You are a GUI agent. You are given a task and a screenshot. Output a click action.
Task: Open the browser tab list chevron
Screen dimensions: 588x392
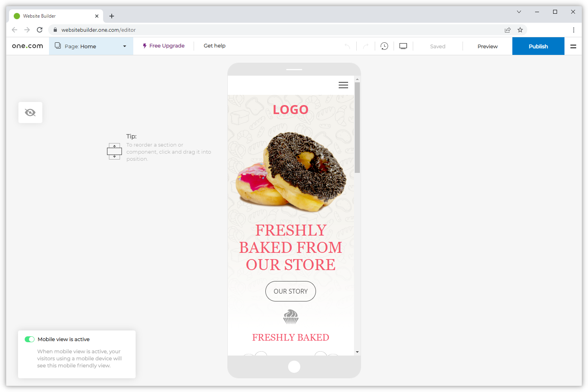[519, 12]
